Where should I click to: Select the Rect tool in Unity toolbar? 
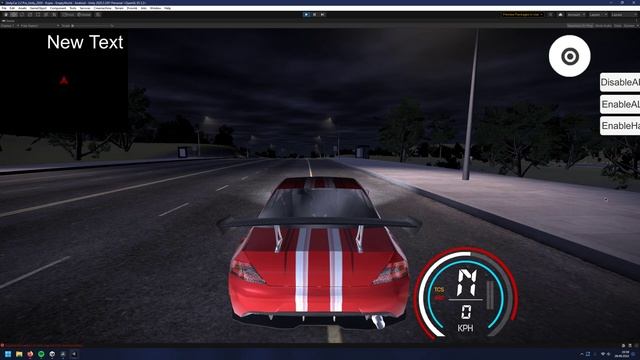pyautogui.click(x=38, y=15)
